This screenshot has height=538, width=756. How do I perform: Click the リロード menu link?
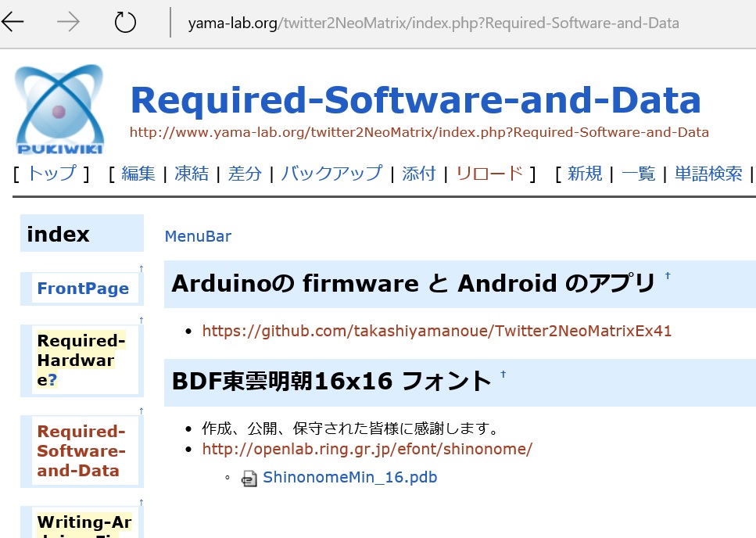(x=489, y=173)
